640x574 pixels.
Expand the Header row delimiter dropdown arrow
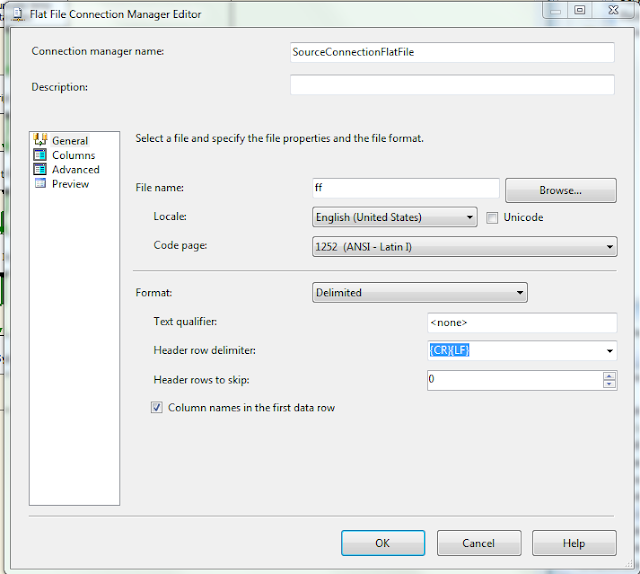(609, 351)
